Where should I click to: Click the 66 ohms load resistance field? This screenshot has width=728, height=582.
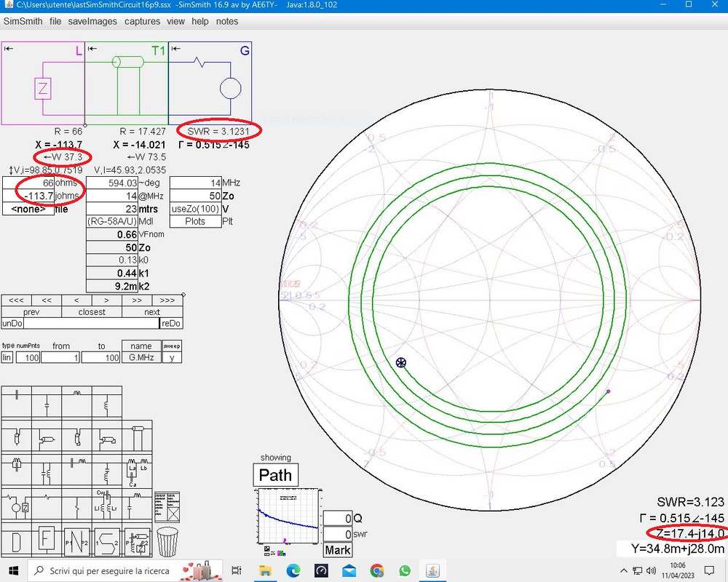click(28, 183)
